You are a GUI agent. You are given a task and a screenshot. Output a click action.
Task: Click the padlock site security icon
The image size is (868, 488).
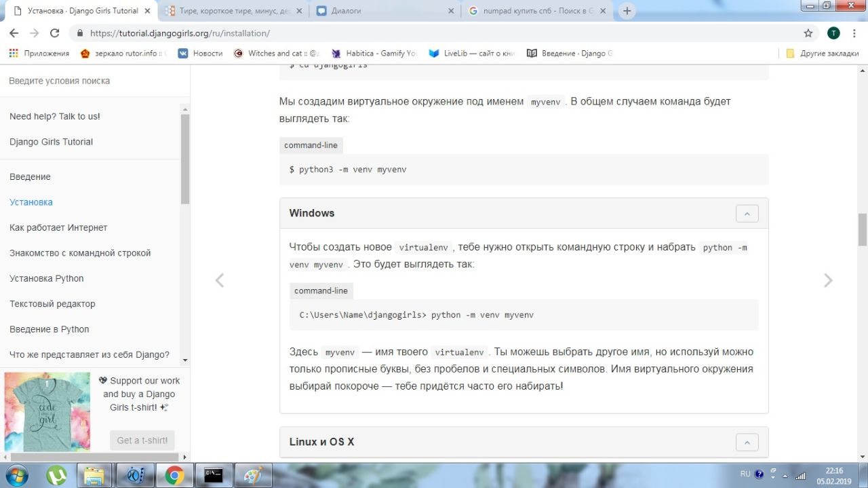80,33
